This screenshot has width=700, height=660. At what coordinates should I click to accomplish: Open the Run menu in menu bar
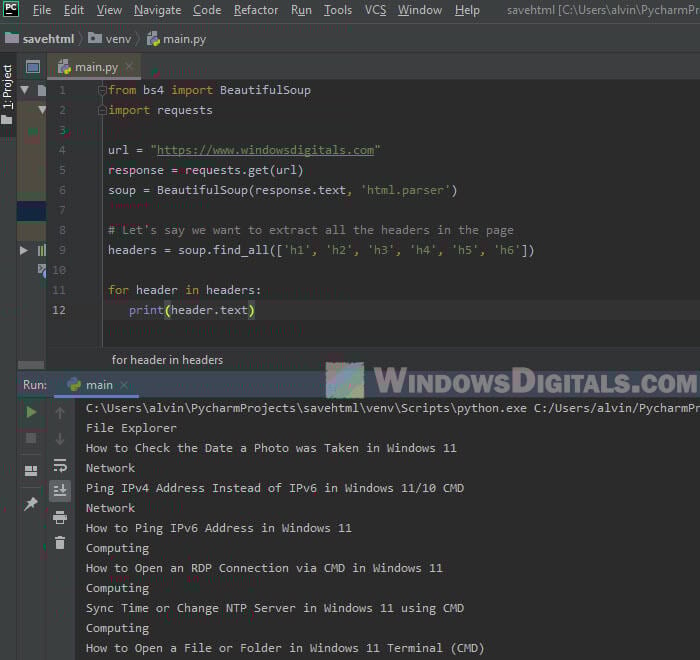(x=301, y=10)
